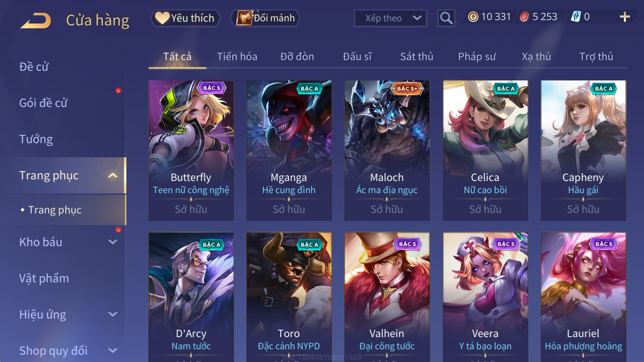Switch to the Sát thủ tab

(x=417, y=57)
